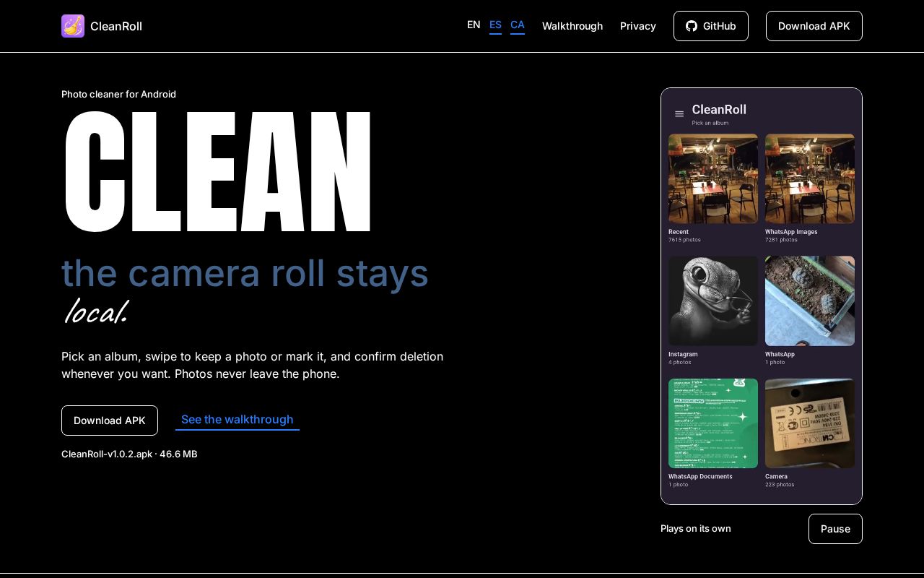Click 'CleanRoll-v1.0.2.apk · 46.6 MB' file text

(x=129, y=454)
